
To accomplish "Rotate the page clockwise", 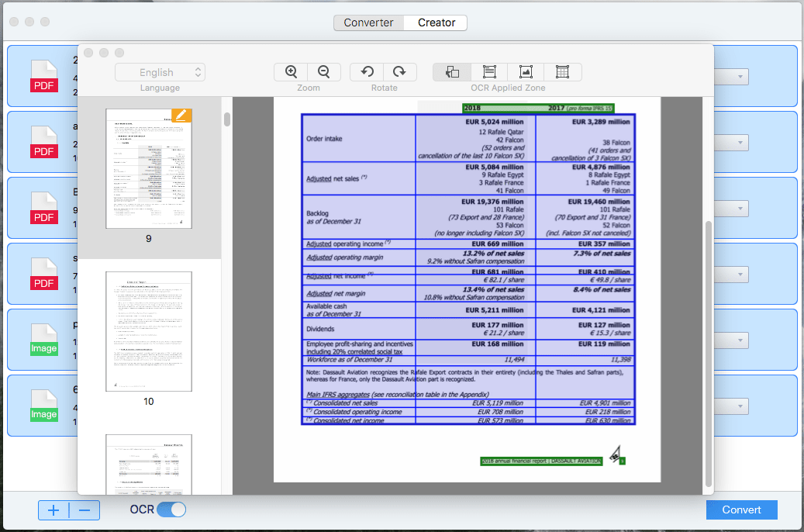I will (400, 71).
